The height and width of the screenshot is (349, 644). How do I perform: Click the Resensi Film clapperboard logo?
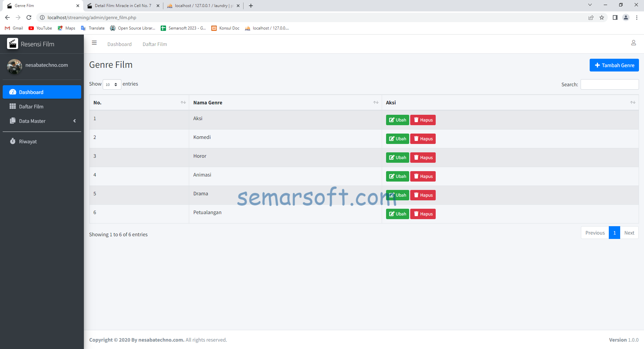click(12, 43)
